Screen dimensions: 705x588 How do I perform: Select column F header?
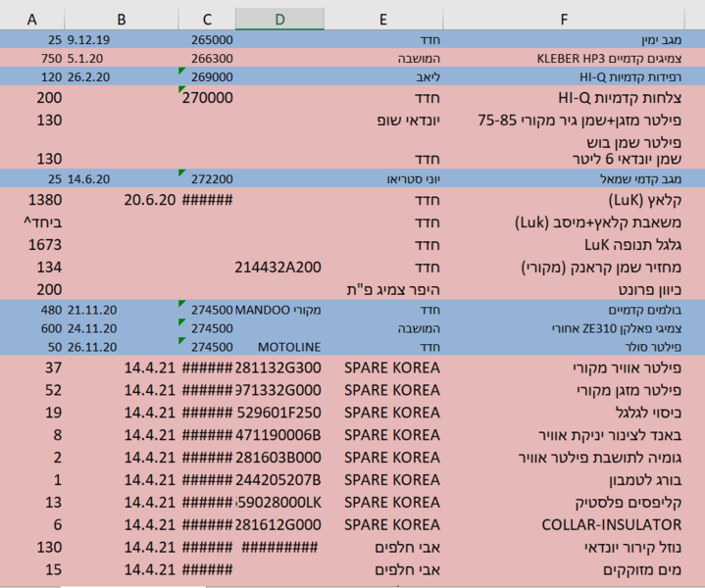pos(564,20)
